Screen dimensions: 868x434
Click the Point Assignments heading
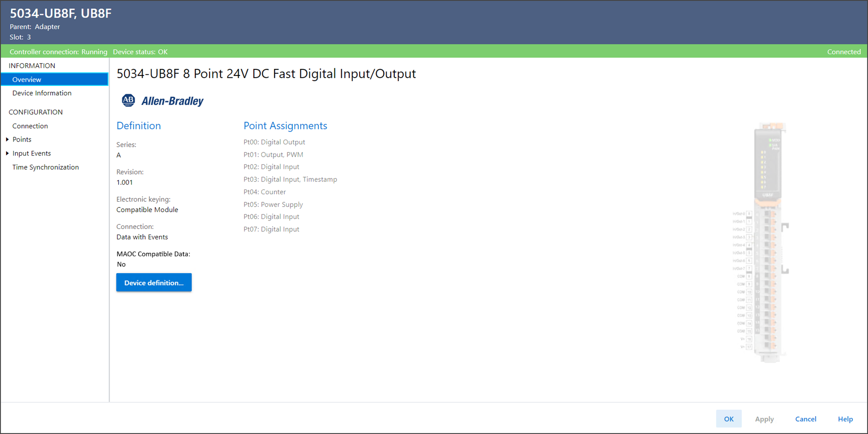[x=285, y=126]
